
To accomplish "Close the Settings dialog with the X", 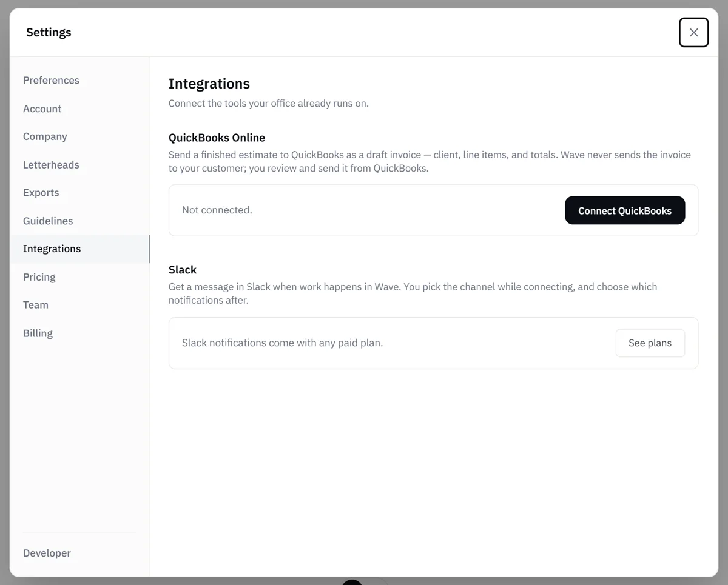I will [x=693, y=32].
